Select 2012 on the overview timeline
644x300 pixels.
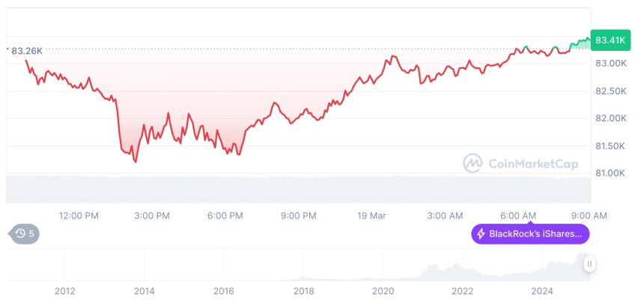(x=64, y=291)
